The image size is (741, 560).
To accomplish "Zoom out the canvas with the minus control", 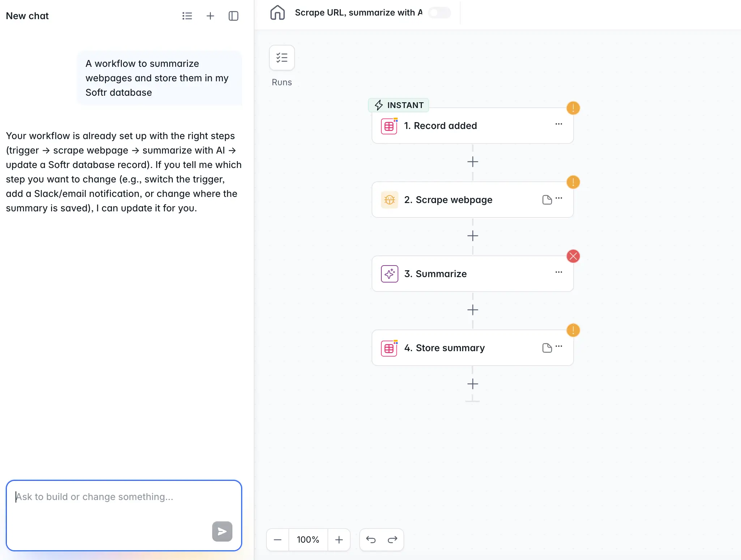I will [277, 539].
